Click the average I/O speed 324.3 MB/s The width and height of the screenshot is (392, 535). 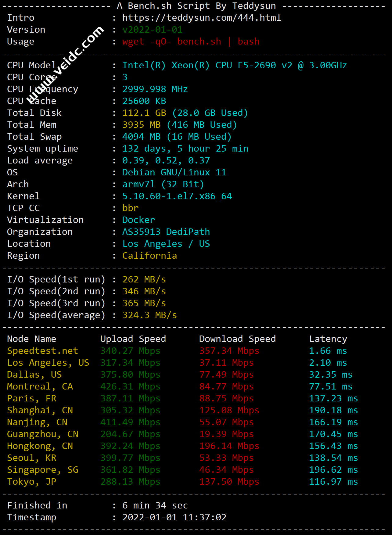pos(149,315)
